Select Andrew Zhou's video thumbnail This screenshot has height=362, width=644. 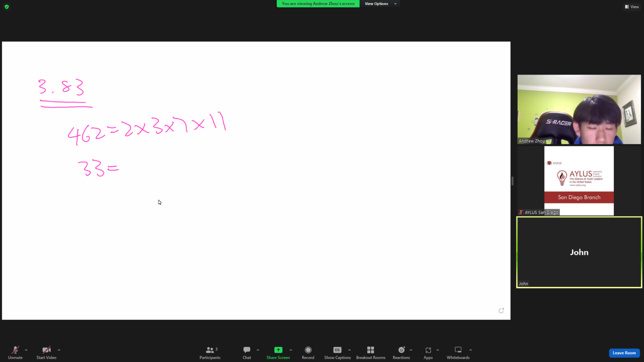click(579, 109)
